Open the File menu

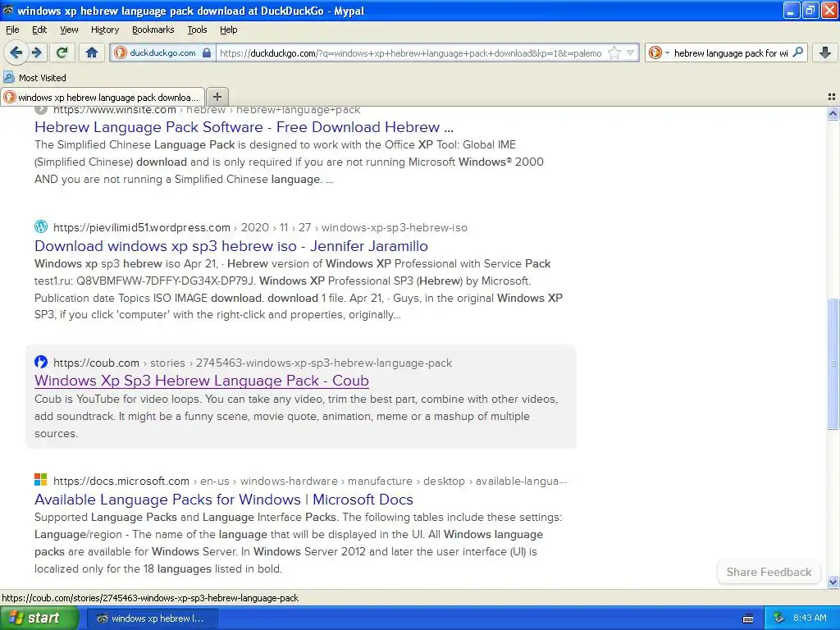tap(12, 30)
